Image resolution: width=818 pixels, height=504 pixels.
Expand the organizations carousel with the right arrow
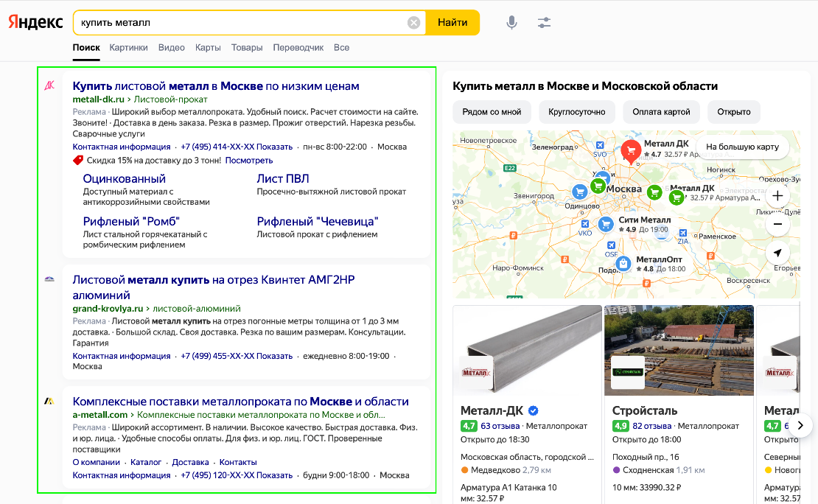802,424
